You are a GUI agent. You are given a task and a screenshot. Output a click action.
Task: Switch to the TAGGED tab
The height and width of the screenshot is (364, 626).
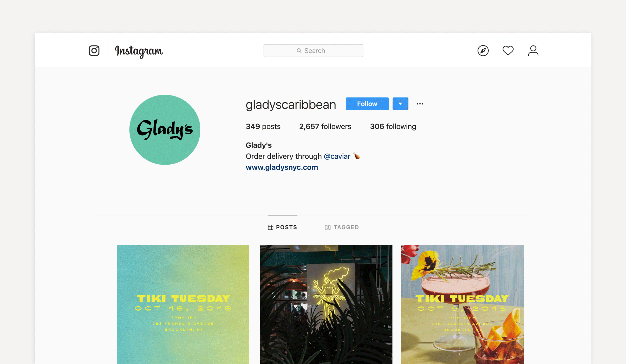[x=342, y=227]
